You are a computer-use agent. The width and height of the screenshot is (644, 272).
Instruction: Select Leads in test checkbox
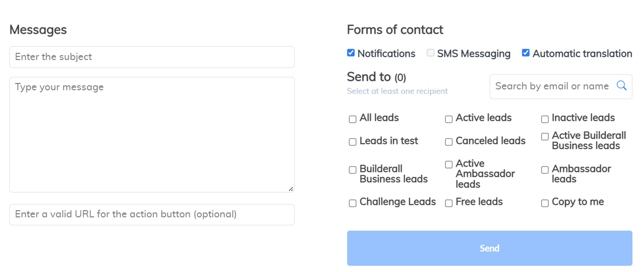point(353,142)
